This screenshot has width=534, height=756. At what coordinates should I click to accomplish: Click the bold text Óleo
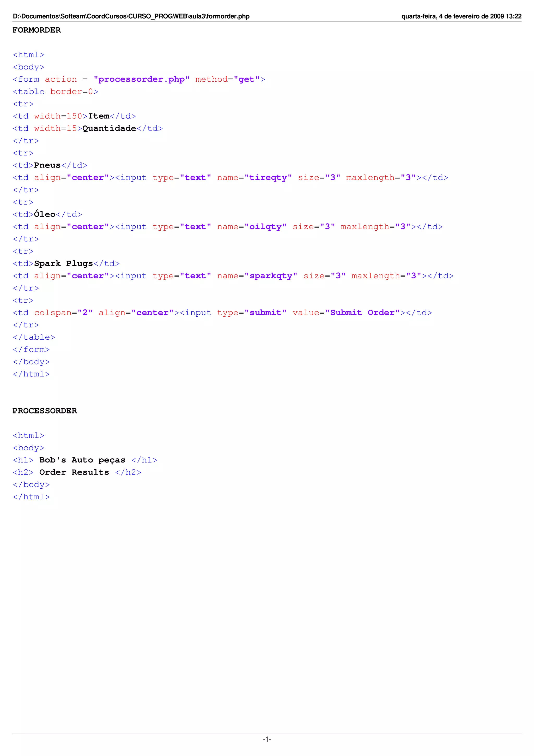tap(45, 214)
